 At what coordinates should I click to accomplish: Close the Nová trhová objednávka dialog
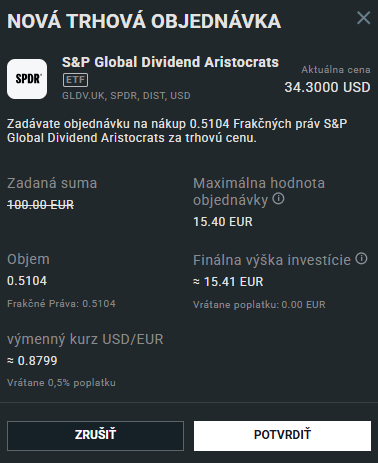pyautogui.click(x=363, y=18)
